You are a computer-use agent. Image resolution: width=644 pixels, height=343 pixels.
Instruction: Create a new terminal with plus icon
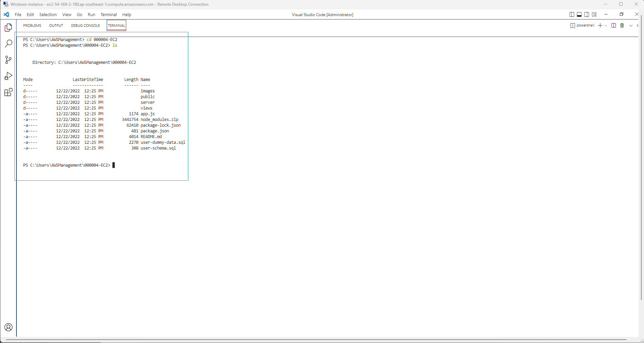coord(600,26)
